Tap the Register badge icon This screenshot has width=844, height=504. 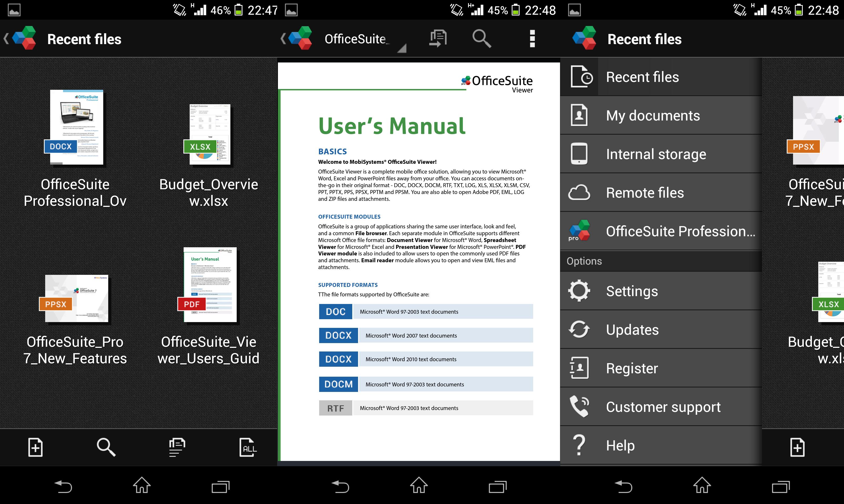click(579, 368)
